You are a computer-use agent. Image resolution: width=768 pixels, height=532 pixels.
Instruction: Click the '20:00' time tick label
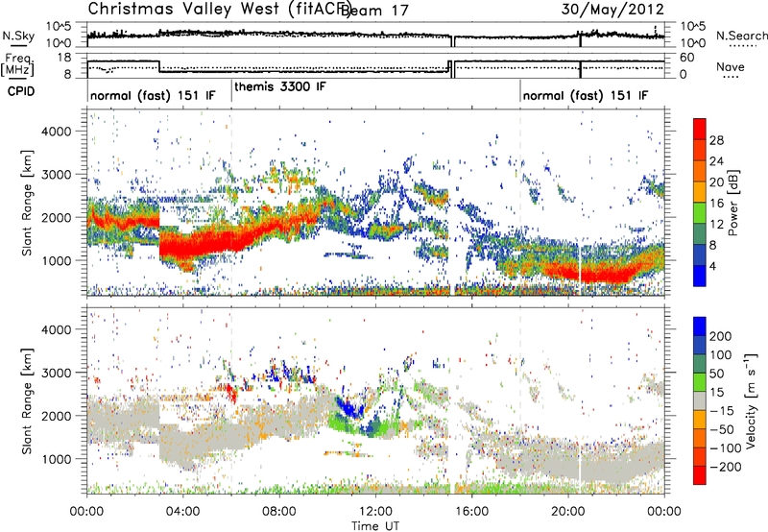pos(567,512)
